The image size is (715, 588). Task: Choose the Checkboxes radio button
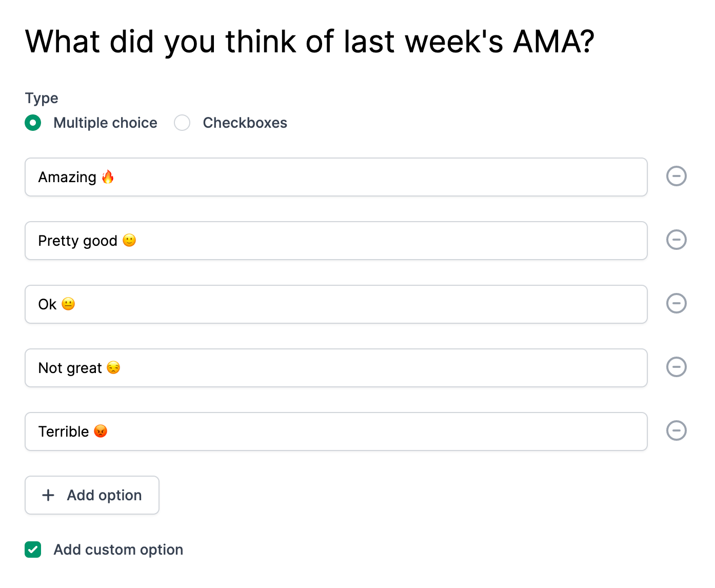tap(182, 123)
